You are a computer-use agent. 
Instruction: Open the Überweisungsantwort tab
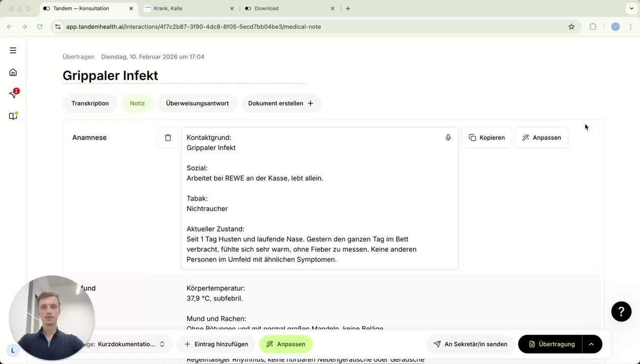tap(197, 103)
